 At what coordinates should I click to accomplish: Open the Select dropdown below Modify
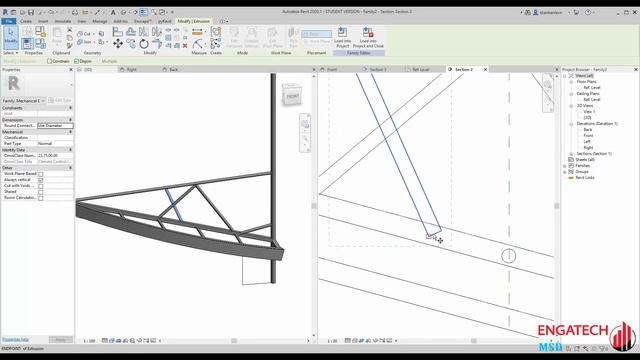click(11, 53)
